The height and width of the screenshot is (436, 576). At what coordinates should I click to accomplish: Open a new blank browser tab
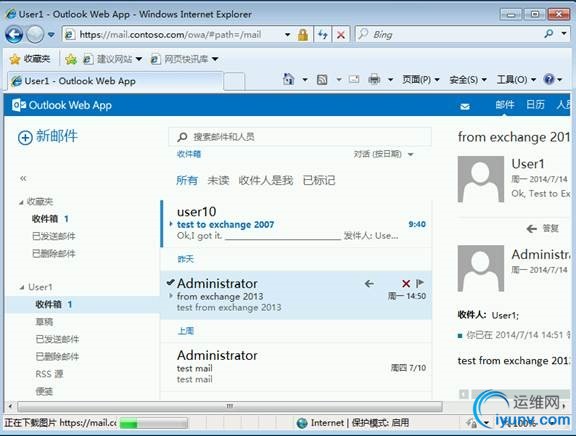[234, 81]
